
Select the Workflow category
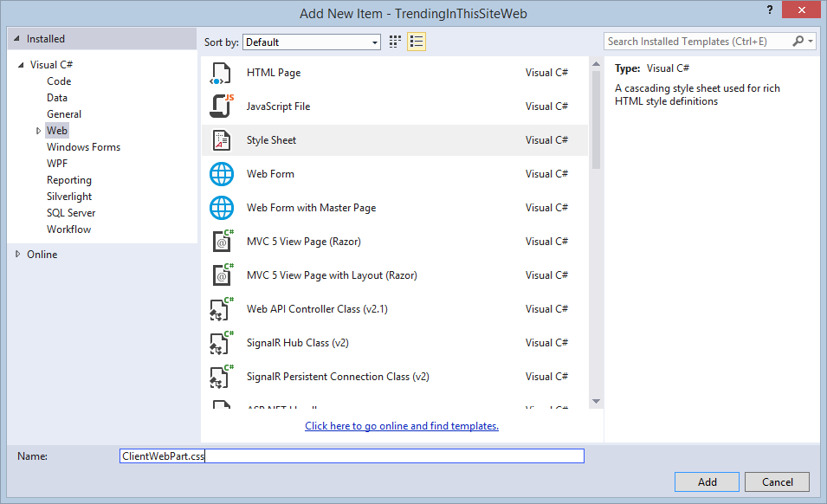(68, 229)
